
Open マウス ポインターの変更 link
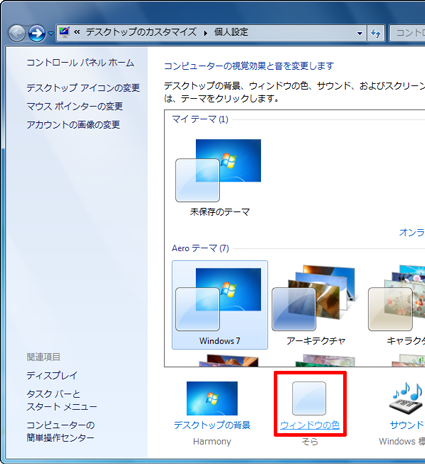pyautogui.click(x=75, y=106)
